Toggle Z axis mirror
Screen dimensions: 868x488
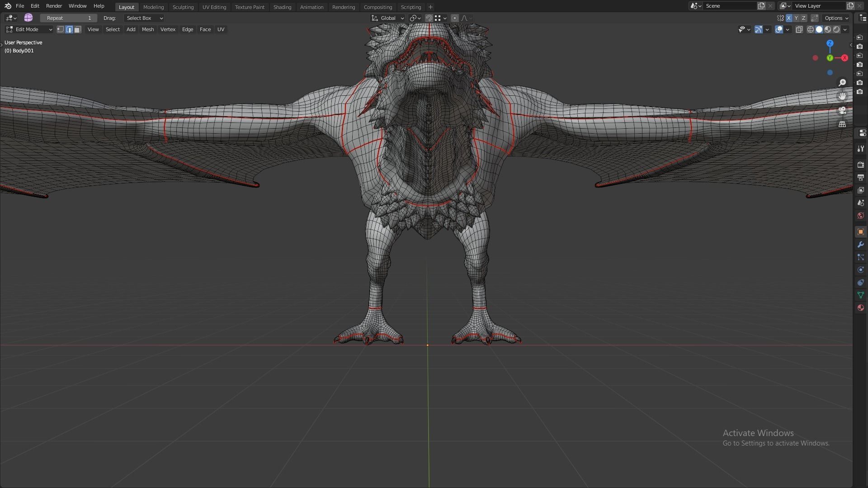[x=803, y=18]
